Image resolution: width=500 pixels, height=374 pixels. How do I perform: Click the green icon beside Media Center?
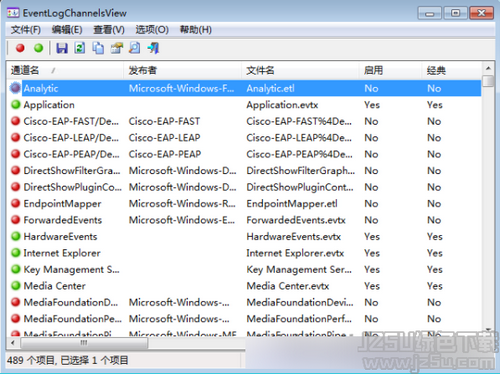[16, 286]
